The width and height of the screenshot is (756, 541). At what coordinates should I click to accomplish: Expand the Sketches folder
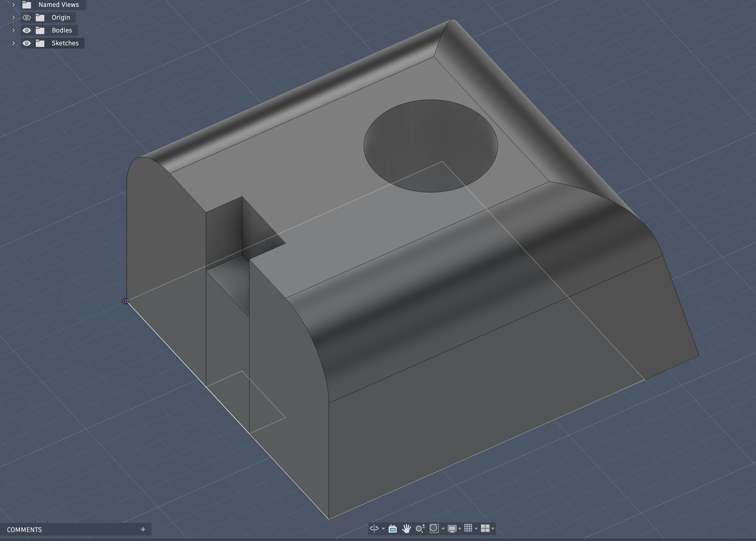tap(13, 43)
